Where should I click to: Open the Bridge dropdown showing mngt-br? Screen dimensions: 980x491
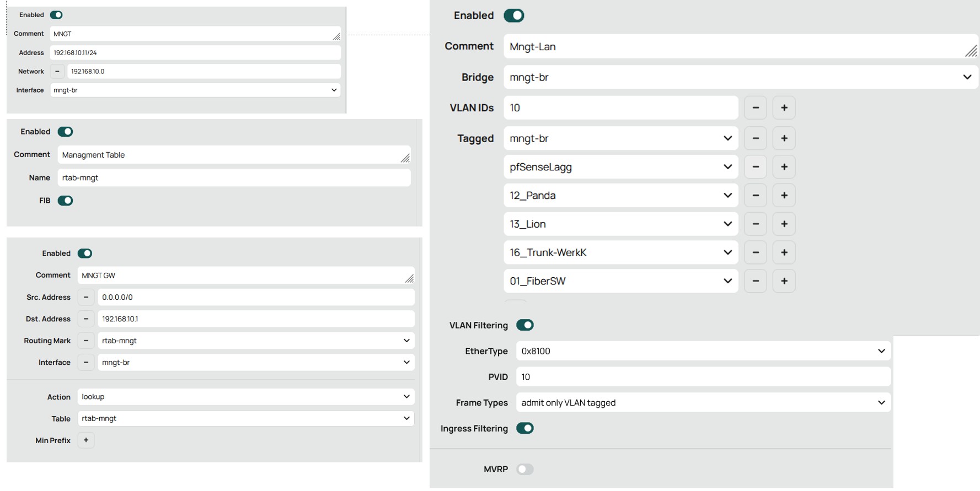[740, 77]
